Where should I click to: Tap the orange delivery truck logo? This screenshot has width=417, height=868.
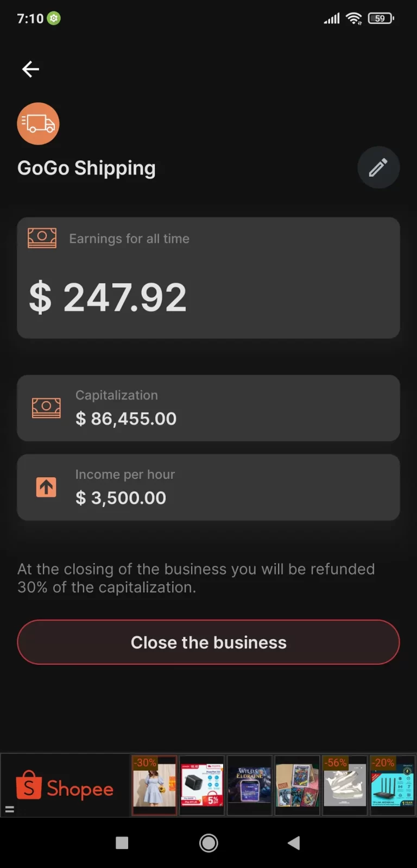[38, 124]
